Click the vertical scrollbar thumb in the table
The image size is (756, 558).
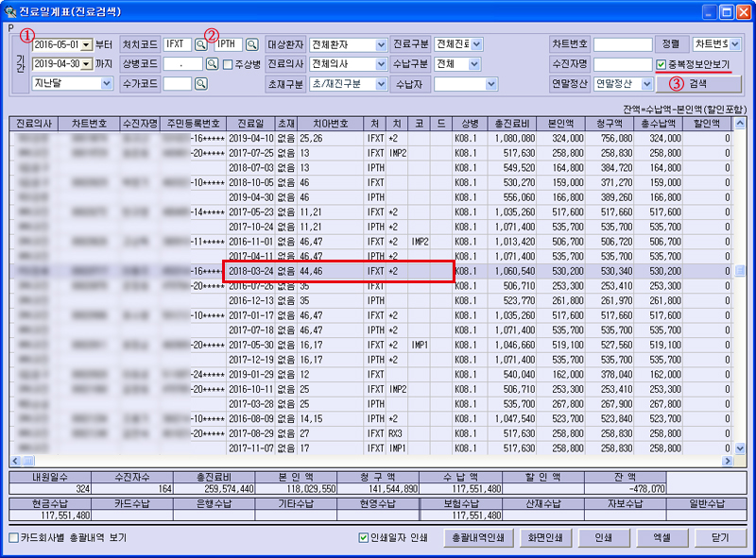click(x=740, y=271)
